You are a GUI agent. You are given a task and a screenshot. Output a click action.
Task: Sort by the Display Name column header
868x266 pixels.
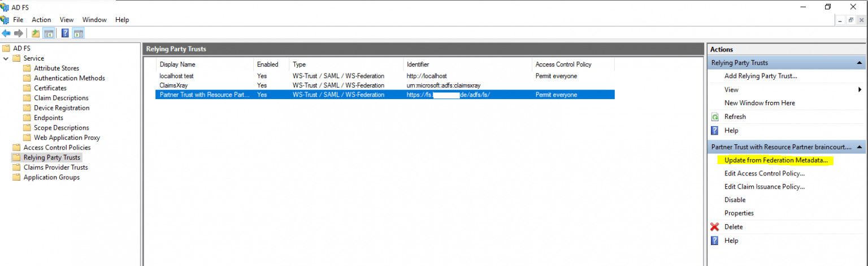pos(177,65)
